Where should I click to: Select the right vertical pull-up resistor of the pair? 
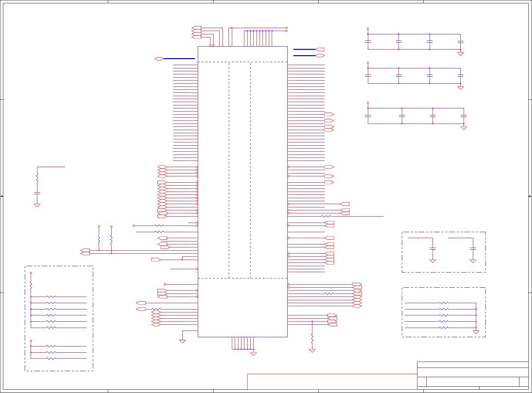coord(111,239)
